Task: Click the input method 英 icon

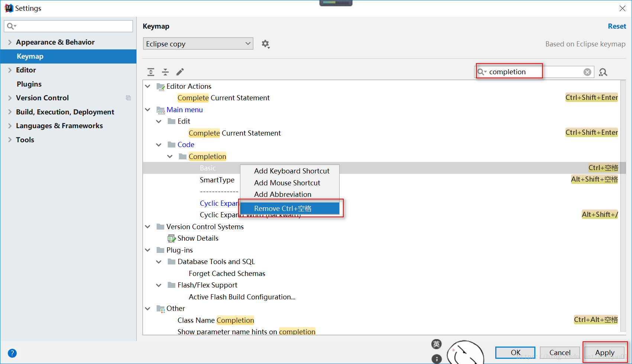Action: [437, 344]
